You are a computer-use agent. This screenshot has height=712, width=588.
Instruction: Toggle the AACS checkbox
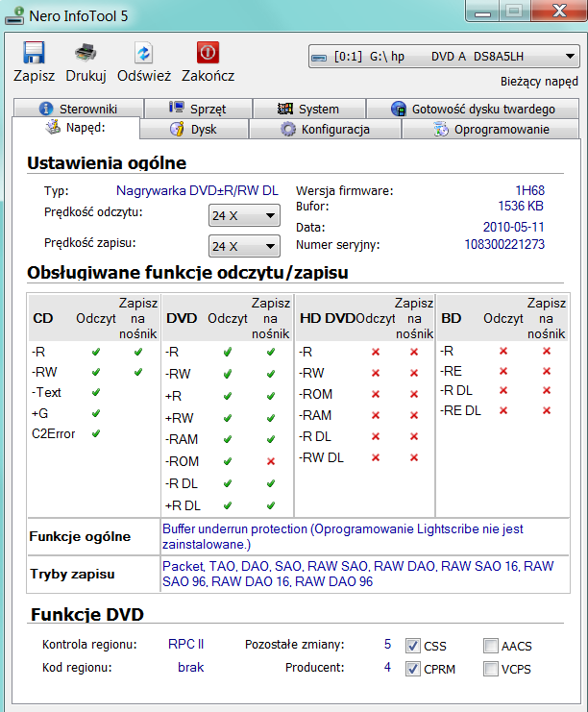(x=490, y=646)
